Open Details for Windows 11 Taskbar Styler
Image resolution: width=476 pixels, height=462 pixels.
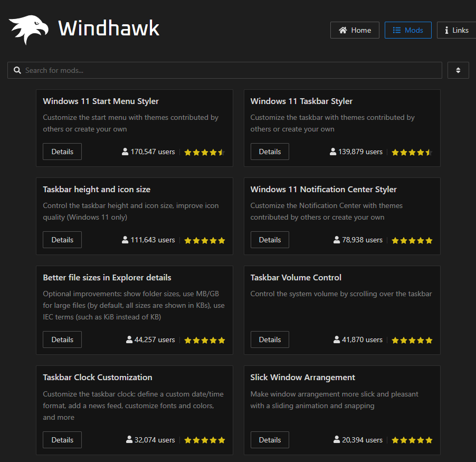pos(270,152)
